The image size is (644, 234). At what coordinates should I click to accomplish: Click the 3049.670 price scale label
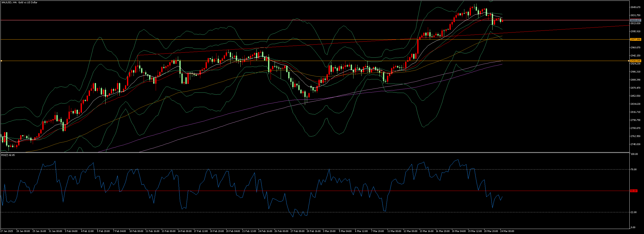pyautogui.click(x=635, y=7)
